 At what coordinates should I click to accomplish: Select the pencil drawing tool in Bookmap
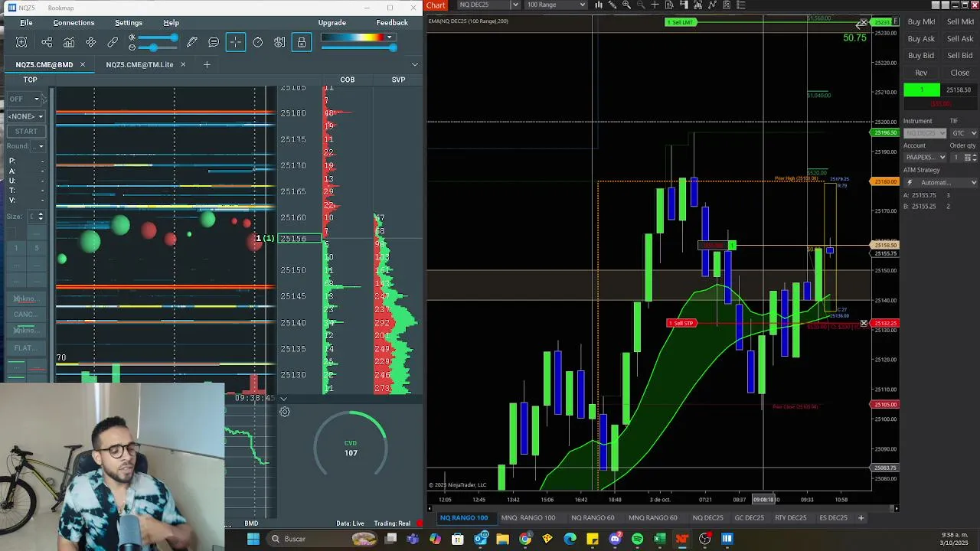192,43
